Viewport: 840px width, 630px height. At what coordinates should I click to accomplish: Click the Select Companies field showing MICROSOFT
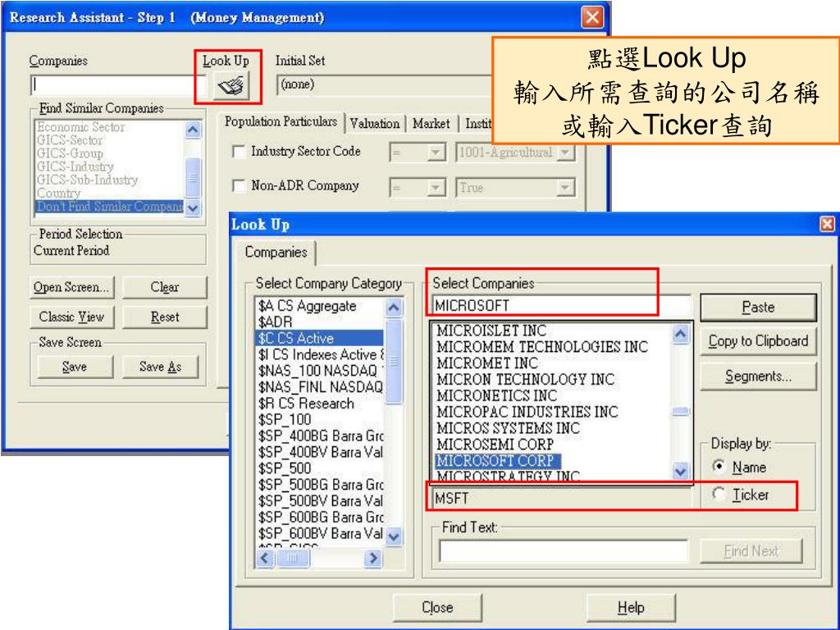[x=561, y=305]
